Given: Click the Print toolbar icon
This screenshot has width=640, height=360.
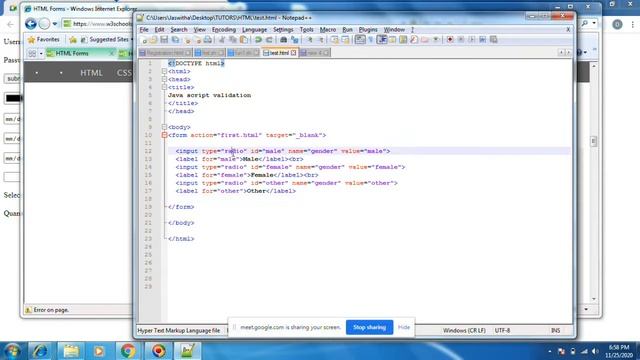Looking at the screenshot, I should pos(207,40).
